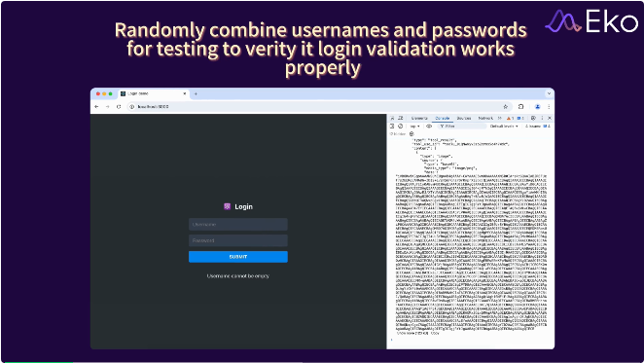Click the Chrome profile avatar icon
The height and width of the screenshot is (363, 644).
537,106
